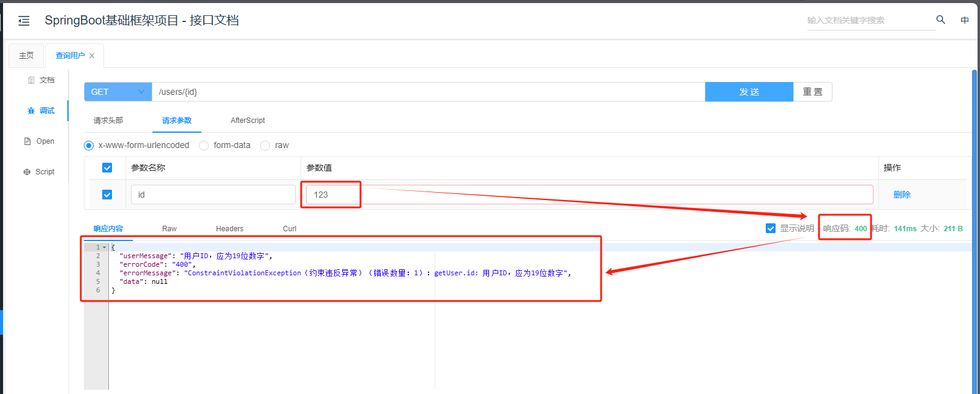
Task: Select form-data radio button
Action: point(204,146)
